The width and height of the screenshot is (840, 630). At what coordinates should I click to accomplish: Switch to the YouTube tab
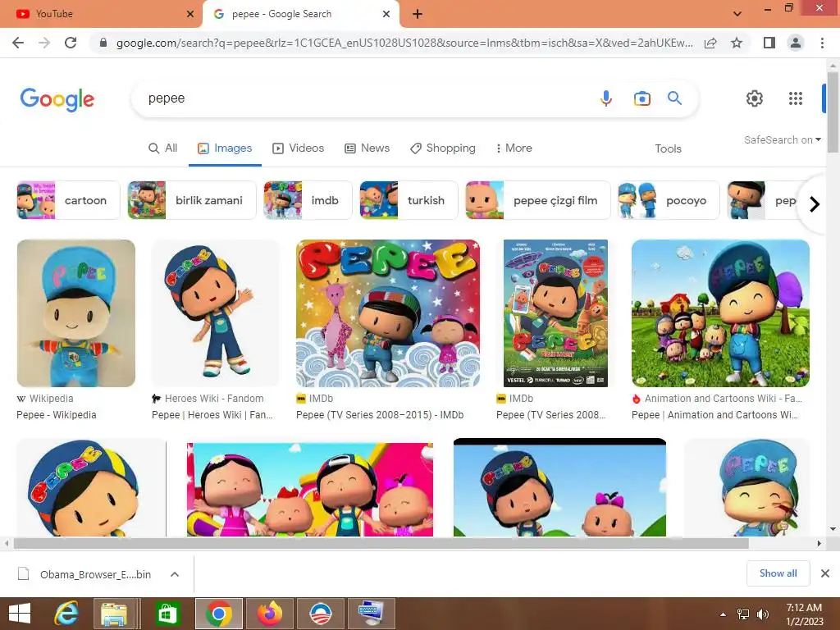[101, 14]
